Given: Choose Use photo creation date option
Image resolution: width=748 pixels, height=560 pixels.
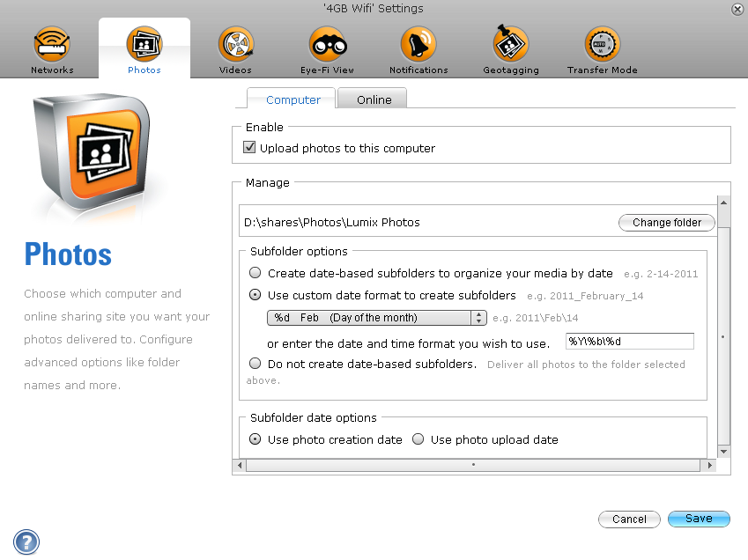Looking at the screenshot, I should click(x=256, y=439).
